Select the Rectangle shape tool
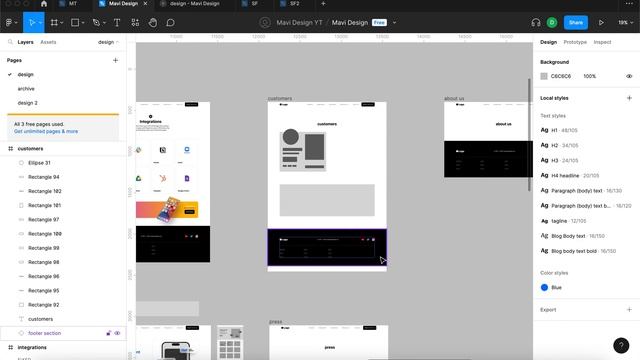Viewport: 640px width, 360px height. tap(75, 23)
